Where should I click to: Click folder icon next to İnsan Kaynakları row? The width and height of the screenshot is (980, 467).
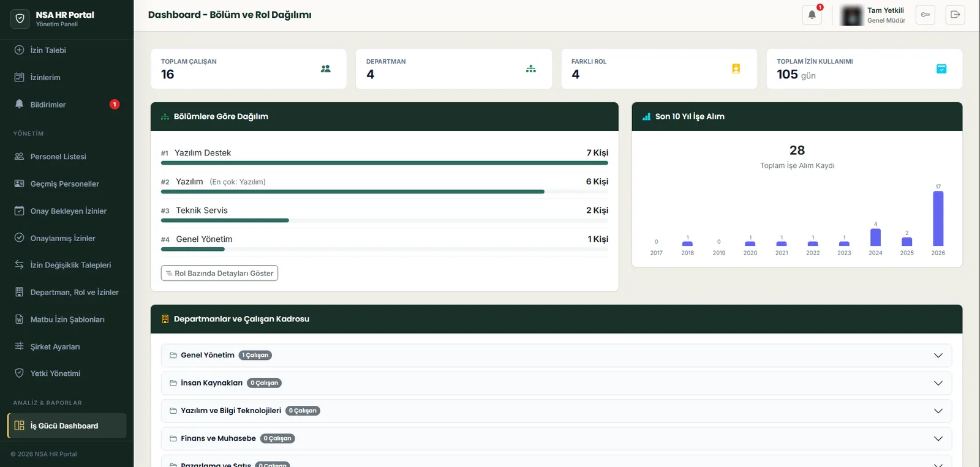(173, 383)
